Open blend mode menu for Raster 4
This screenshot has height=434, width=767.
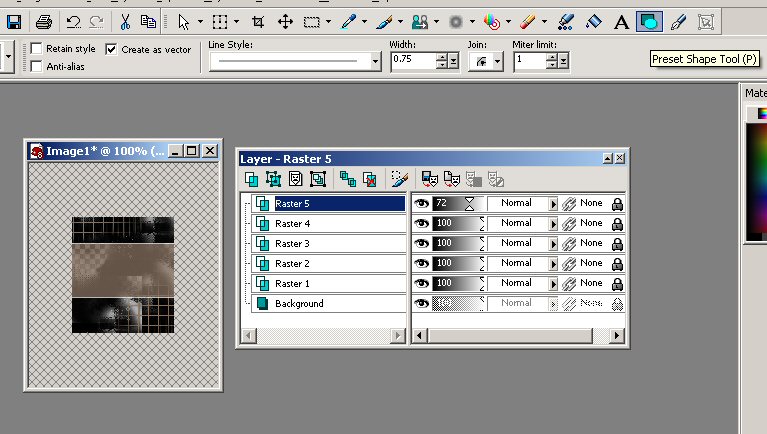tap(553, 223)
